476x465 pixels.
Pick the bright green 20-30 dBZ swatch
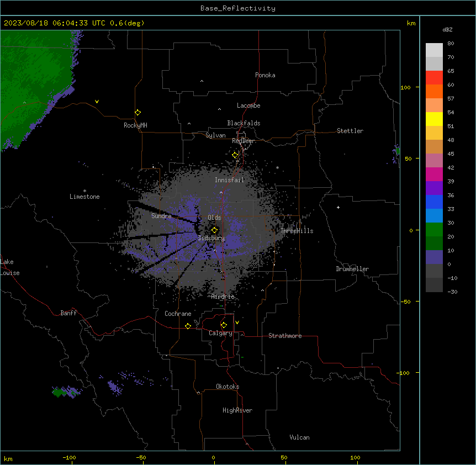point(434,230)
